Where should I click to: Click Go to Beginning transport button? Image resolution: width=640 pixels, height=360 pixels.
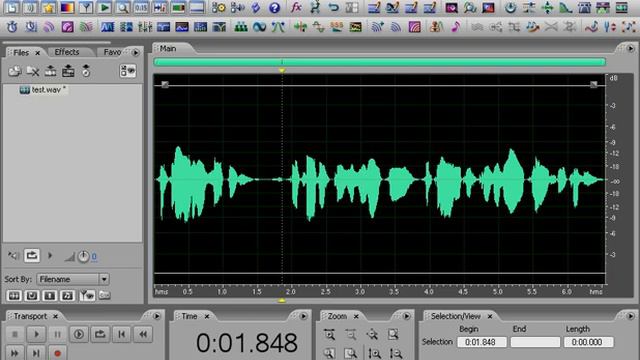coord(121,334)
